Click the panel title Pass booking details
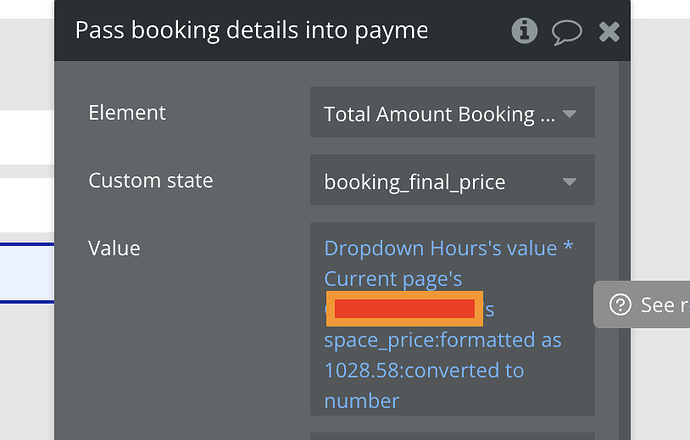This screenshot has height=440, width=690. click(x=251, y=30)
